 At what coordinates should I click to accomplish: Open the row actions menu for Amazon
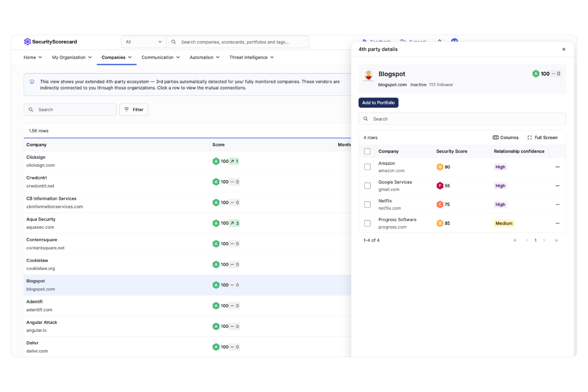558,167
